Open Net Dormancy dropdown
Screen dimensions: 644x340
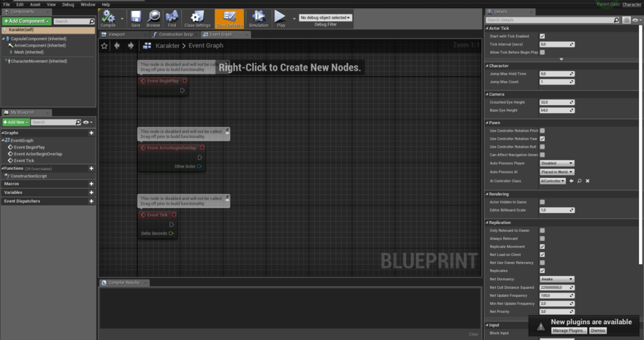556,279
